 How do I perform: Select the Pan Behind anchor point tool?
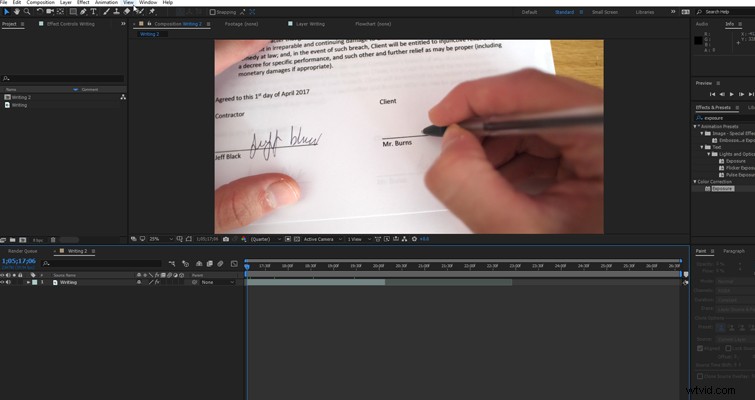coord(60,12)
